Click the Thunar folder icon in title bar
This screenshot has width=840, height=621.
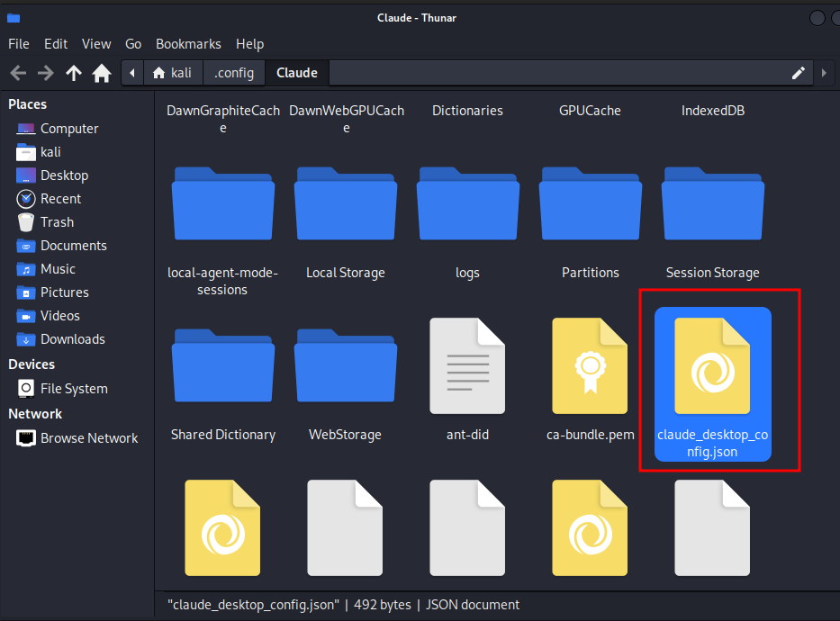tap(14, 18)
